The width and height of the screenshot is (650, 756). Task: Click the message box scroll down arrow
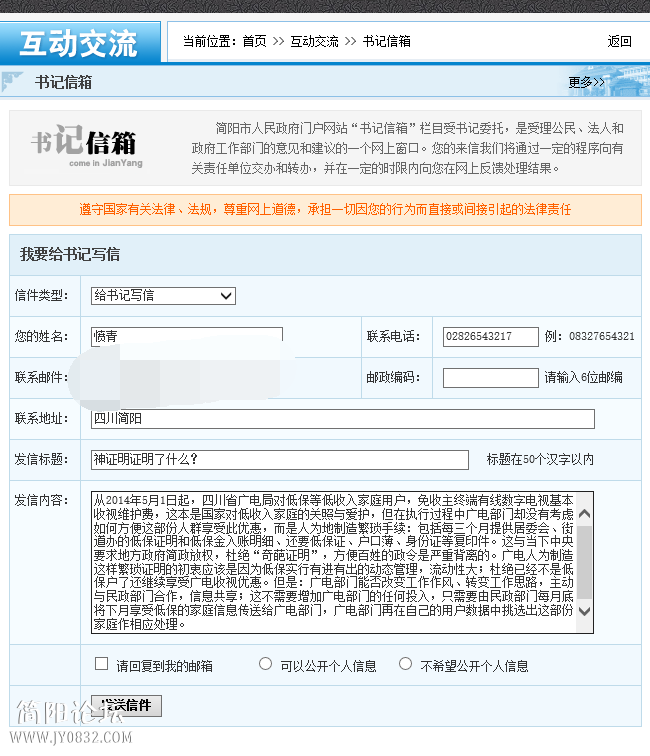coord(584,611)
